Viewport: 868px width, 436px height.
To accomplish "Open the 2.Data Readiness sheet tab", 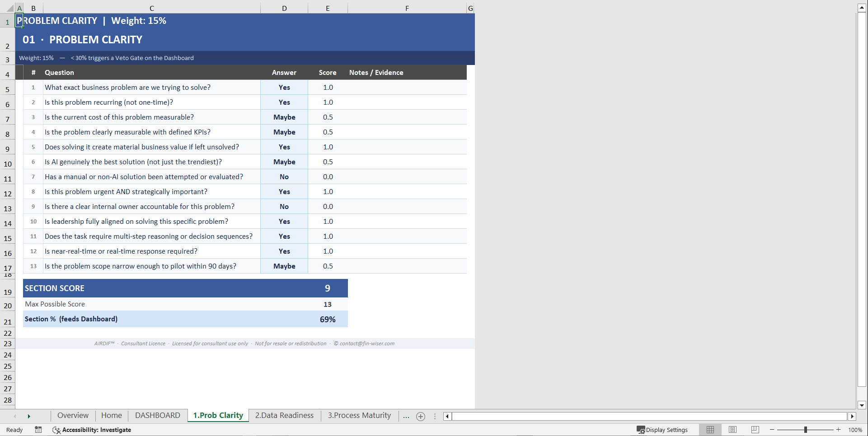I will coord(284,416).
